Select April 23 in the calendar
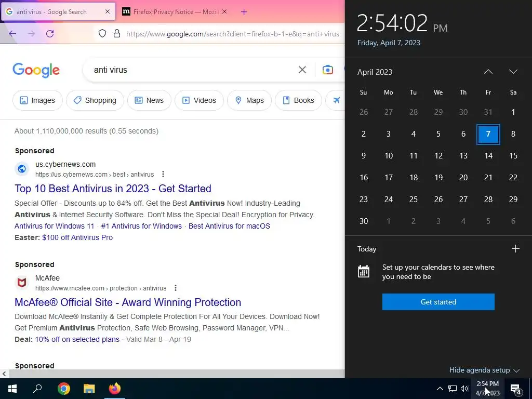Image resolution: width=532 pixels, height=399 pixels. click(363, 199)
